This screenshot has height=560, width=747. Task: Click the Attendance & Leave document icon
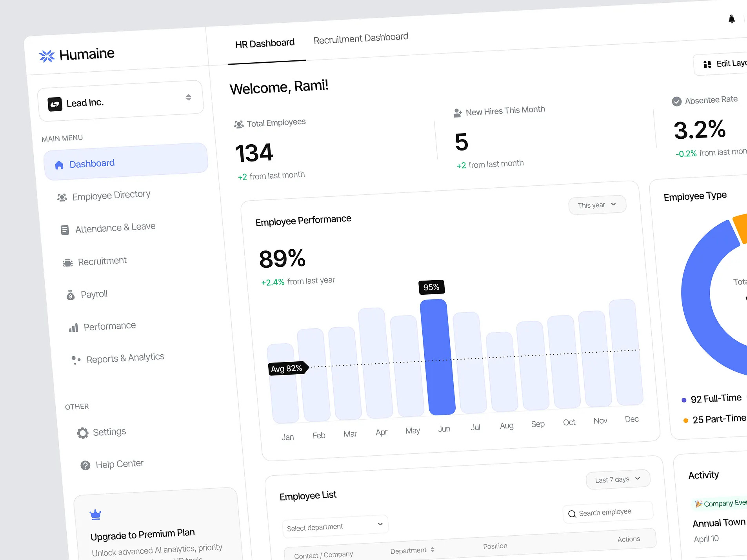point(65,230)
